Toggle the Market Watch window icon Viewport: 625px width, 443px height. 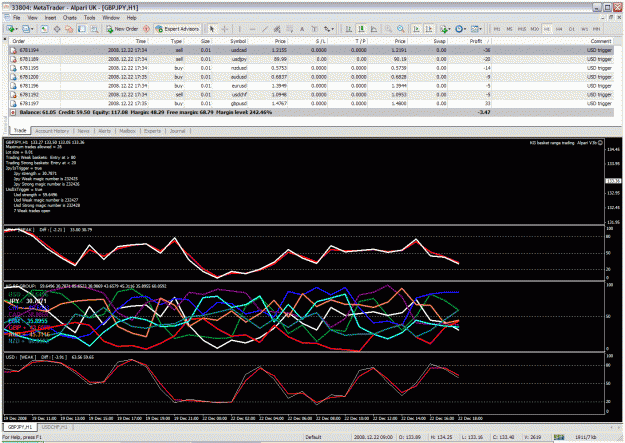pyautogui.click(x=44, y=29)
